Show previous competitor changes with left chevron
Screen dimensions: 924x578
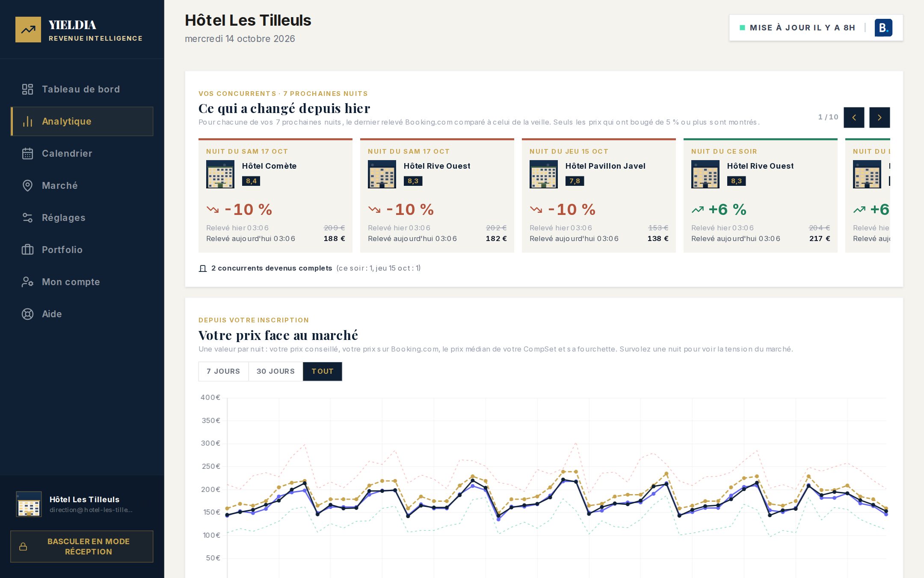pos(854,117)
